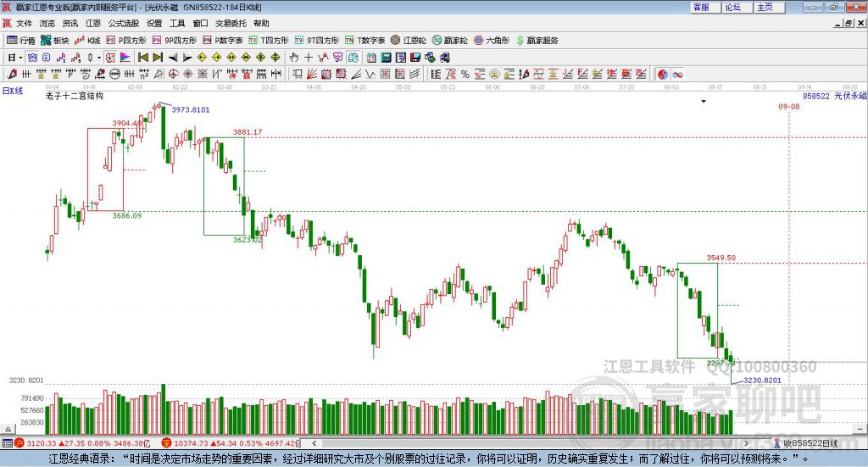
Task: Open the 行情 quotes view
Action: [x=20, y=41]
